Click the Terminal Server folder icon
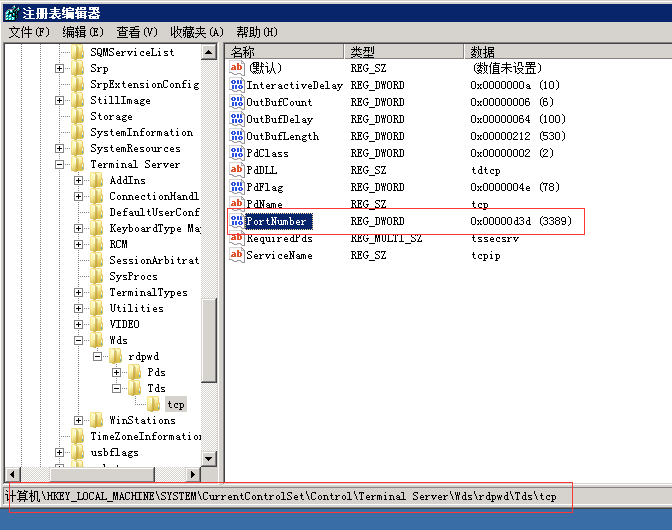 point(78,164)
